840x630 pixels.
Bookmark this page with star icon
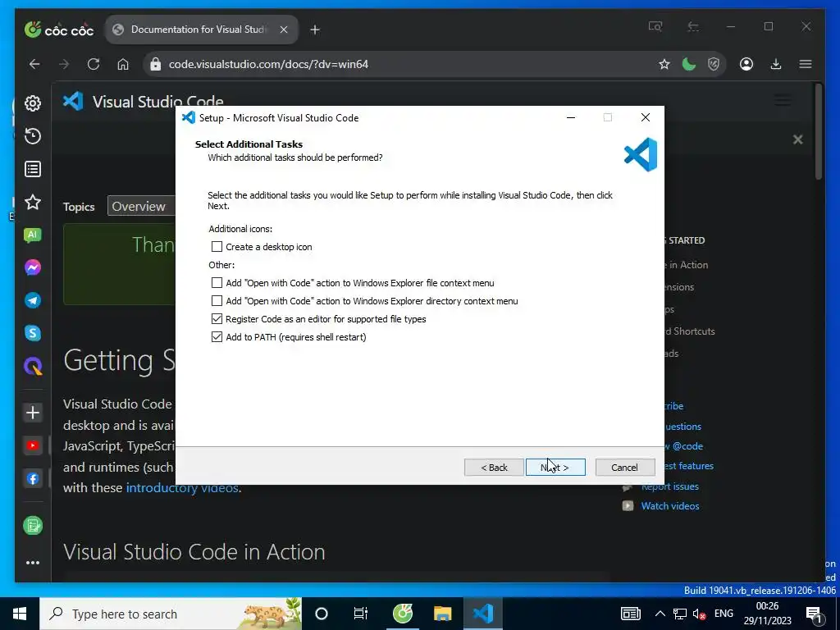(664, 64)
